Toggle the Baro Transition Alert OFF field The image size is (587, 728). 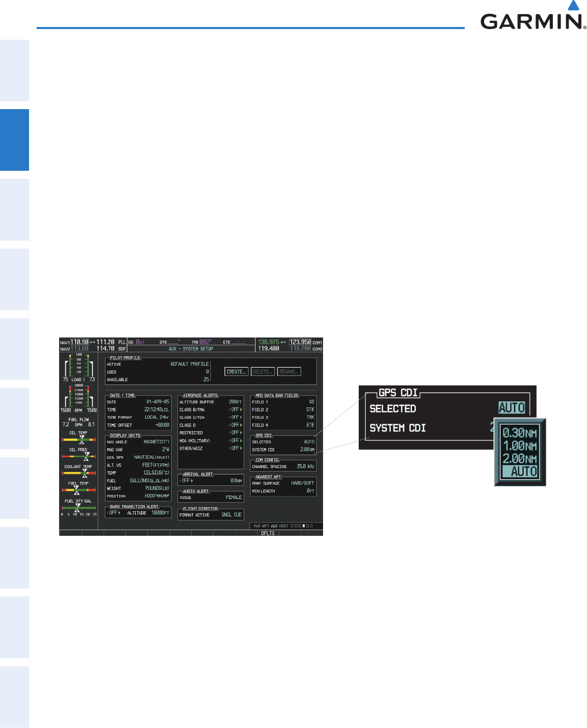click(x=114, y=512)
